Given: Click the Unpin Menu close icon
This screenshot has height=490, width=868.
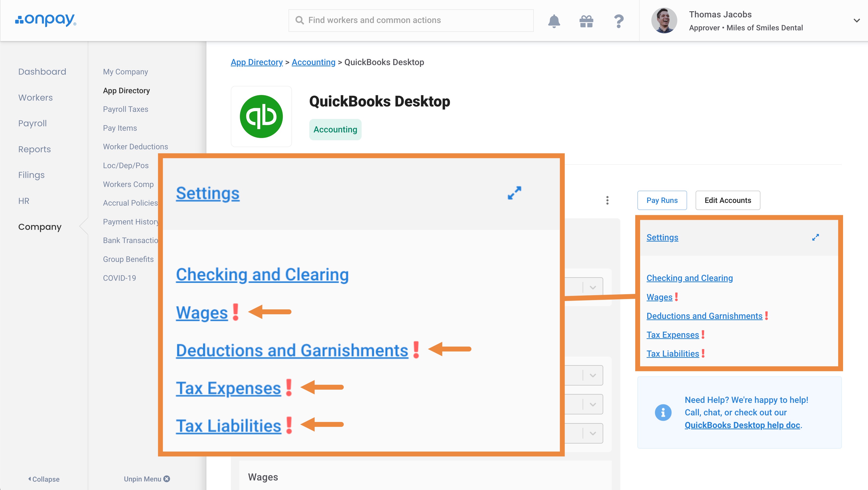Looking at the screenshot, I should (x=167, y=479).
